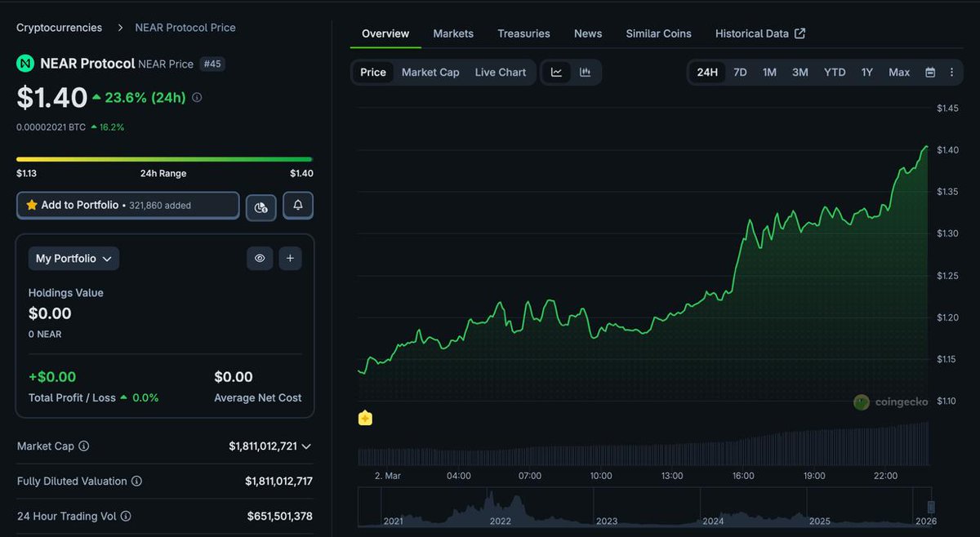
Task: Click the 0.00002021 BTC price text
Action: click(51, 127)
